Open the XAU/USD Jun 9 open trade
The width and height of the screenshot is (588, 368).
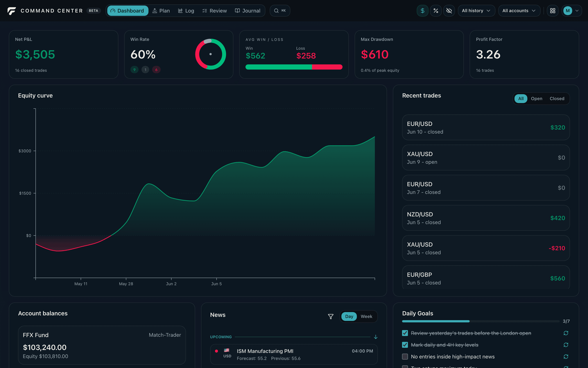tap(486, 158)
